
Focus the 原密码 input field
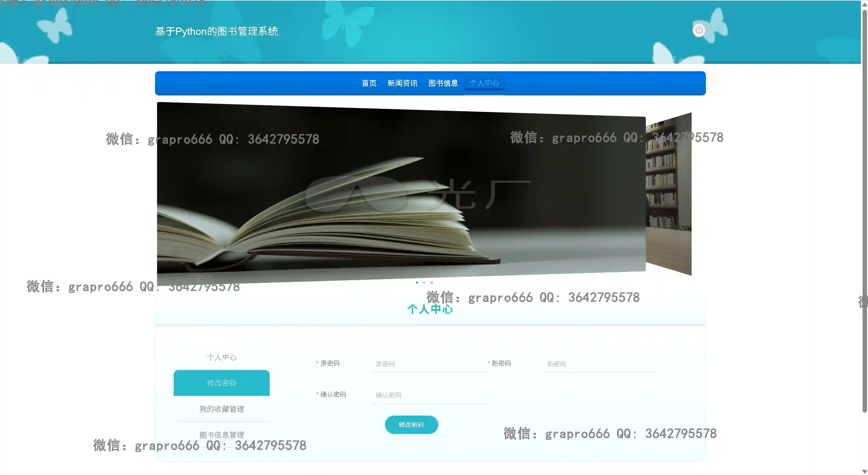pos(429,364)
